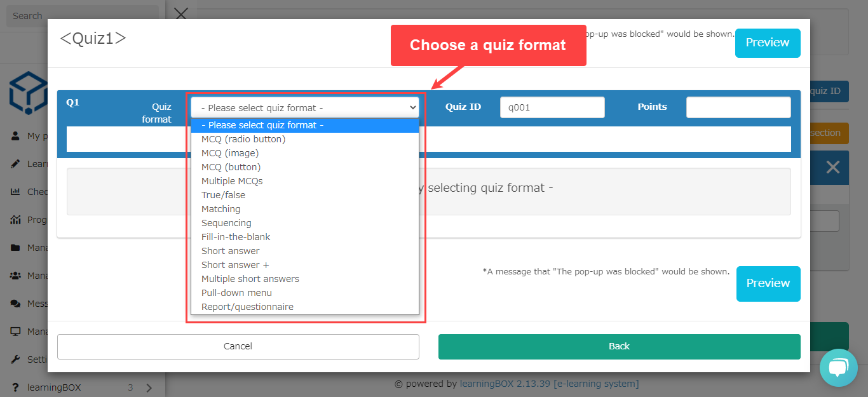Focus the Points input field

click(x=738, y=107)
